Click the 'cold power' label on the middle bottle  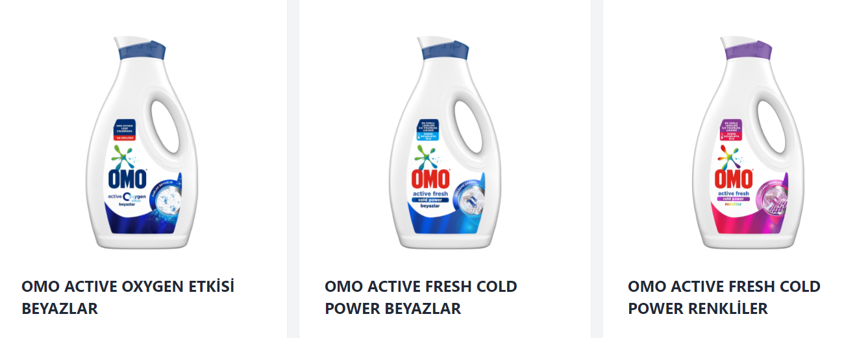tap(429, 200)
